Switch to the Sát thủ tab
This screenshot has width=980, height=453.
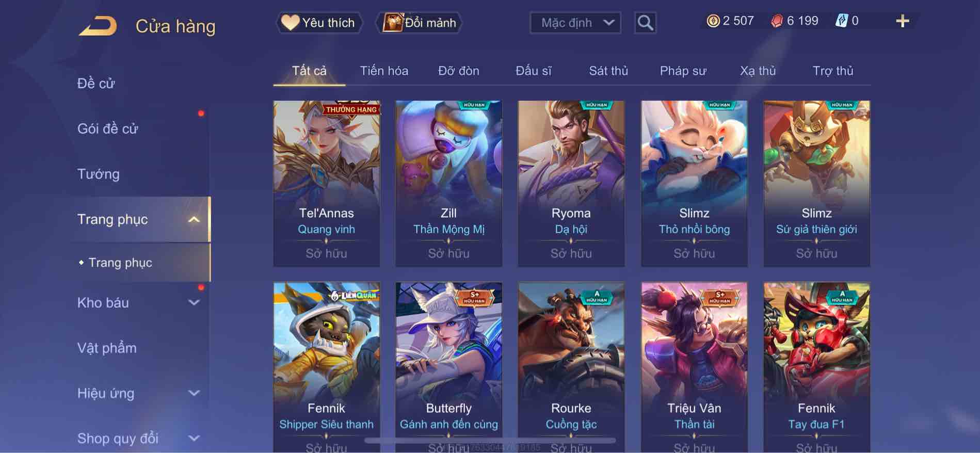(608, 71)
